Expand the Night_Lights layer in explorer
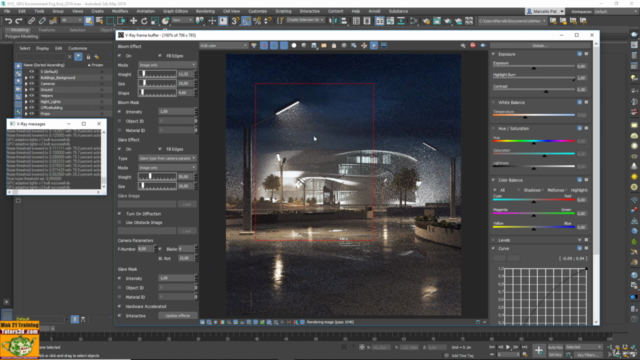640x360 pixels. (x=26, y=102)
